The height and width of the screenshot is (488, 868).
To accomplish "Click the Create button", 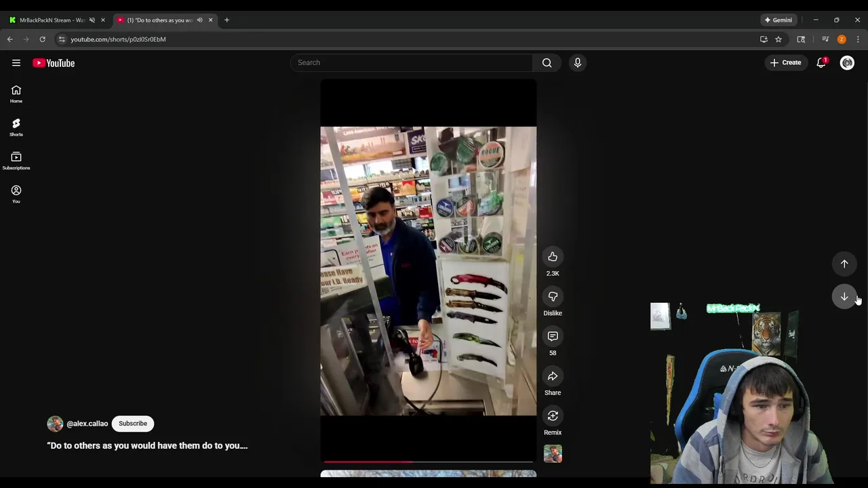I will pos(786,62).
